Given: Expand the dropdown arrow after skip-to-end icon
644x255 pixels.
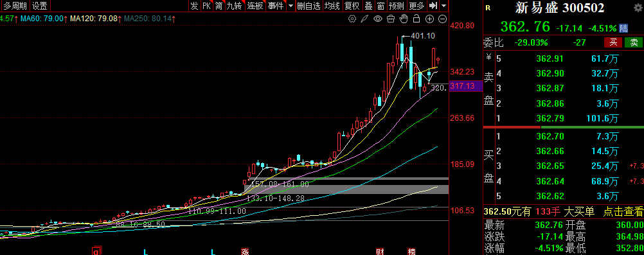Looking at the screenshot, I should coord(443,6).
